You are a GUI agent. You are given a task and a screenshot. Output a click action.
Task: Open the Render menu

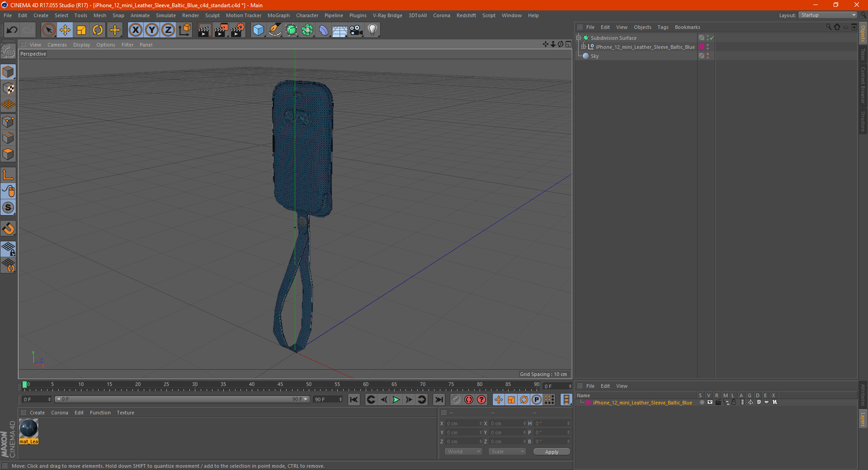pyautogui.click(x=190, y=15)
